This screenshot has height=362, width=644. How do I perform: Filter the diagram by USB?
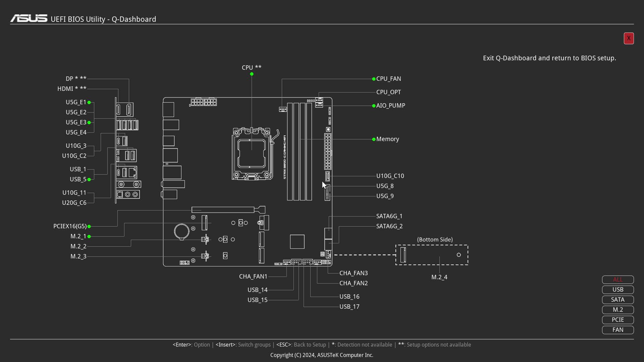pos(618,290)
